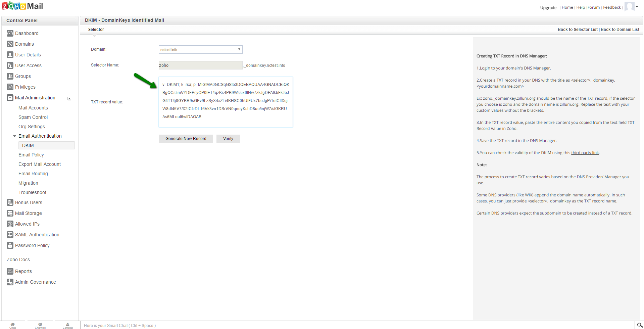Click the search magnifier icon at bottom right
Image resolution: width=644 pixels, height=329 pixels.
tap(640, 325)
